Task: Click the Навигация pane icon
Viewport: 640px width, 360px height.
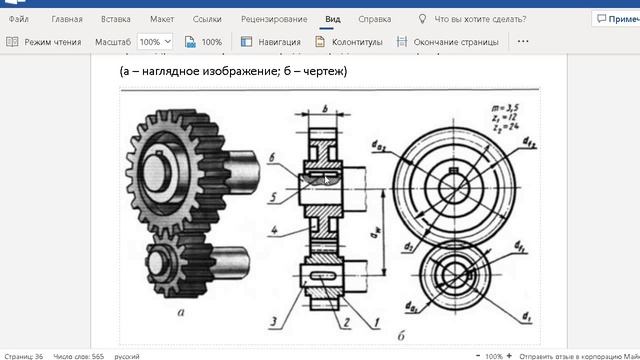Action: pos(246,42)
